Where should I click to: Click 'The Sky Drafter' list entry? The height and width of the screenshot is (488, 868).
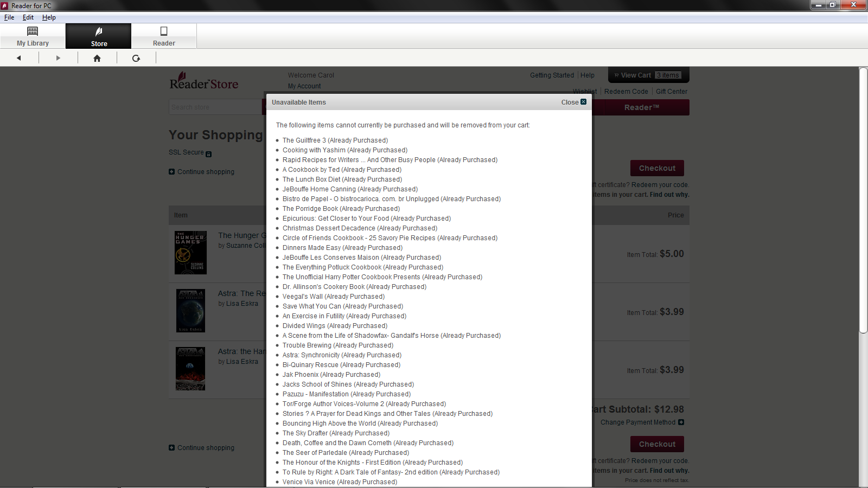tap(336, 433)
